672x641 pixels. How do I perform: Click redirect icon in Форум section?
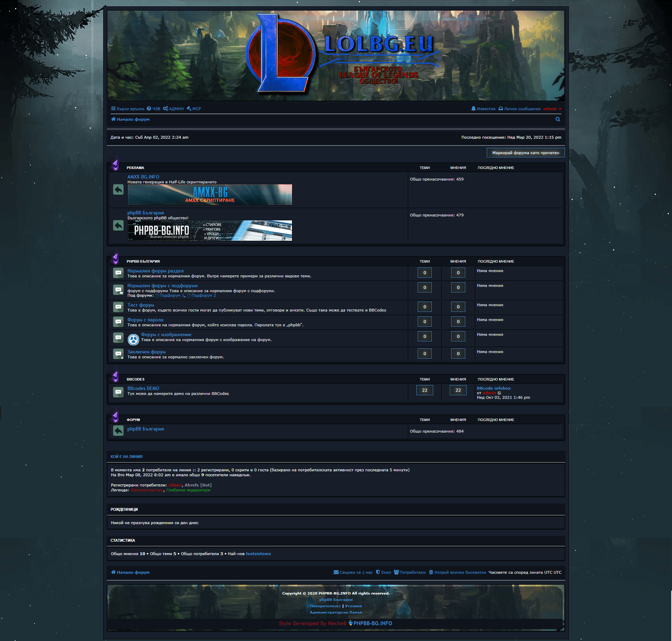point(118,431)
